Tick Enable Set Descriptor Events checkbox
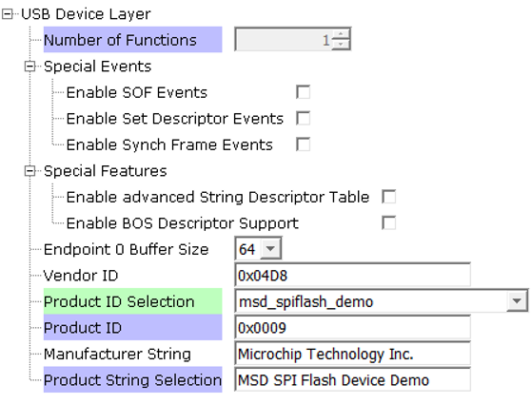Screen dimensions: 532x404 (x=303, y=118)
